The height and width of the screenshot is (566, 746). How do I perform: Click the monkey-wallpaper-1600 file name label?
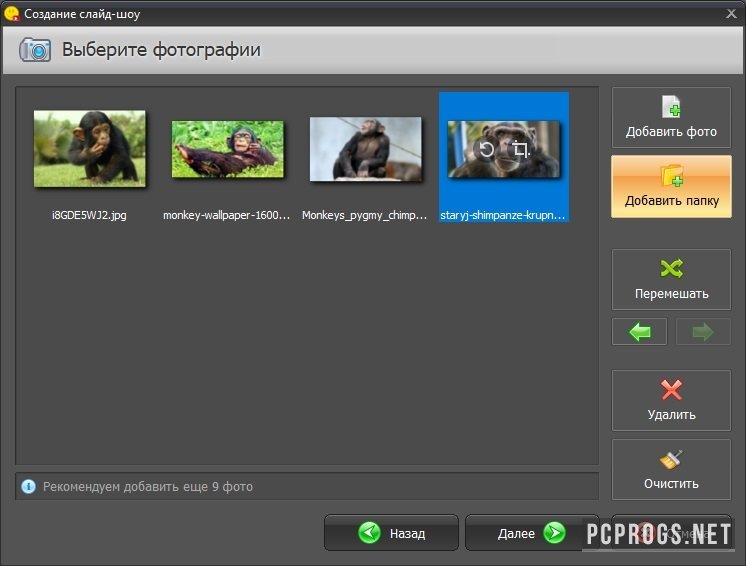click(x=226, y=215)
